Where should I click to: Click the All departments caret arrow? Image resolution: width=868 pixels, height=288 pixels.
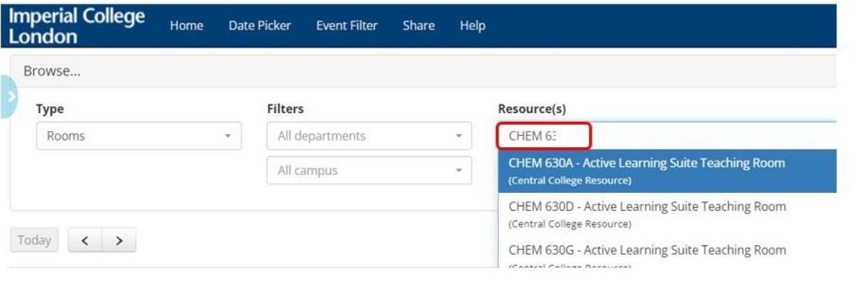pos(459,136)
